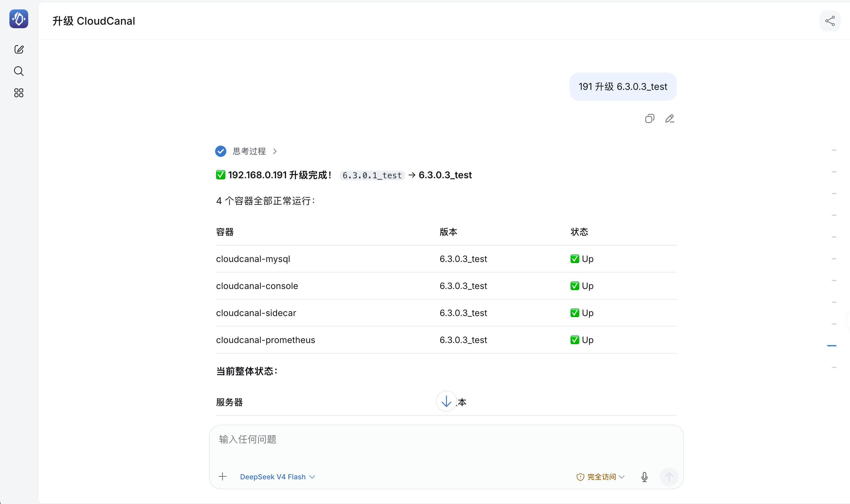Click the user message bubble 191 升级 6.3.0.3_test

click(623, 87)
